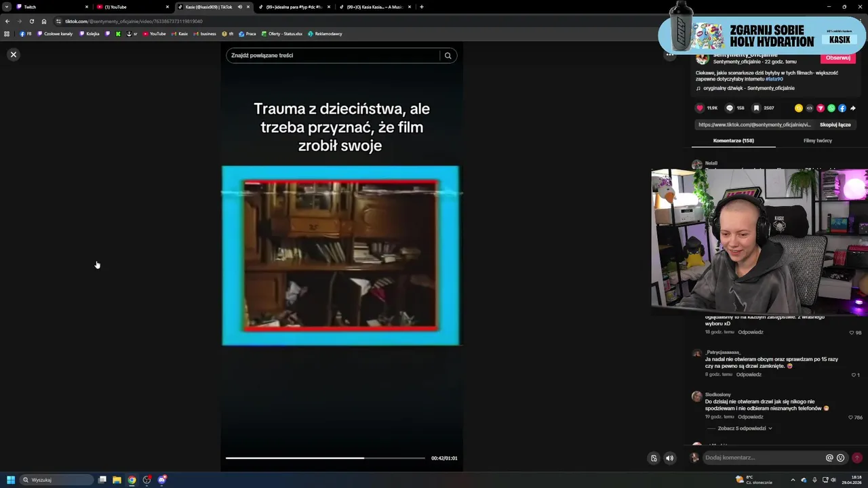This screenshot has width=868, height=488.
Task: Click the @ mention icon in the comment box
Action: pos(829,458)
